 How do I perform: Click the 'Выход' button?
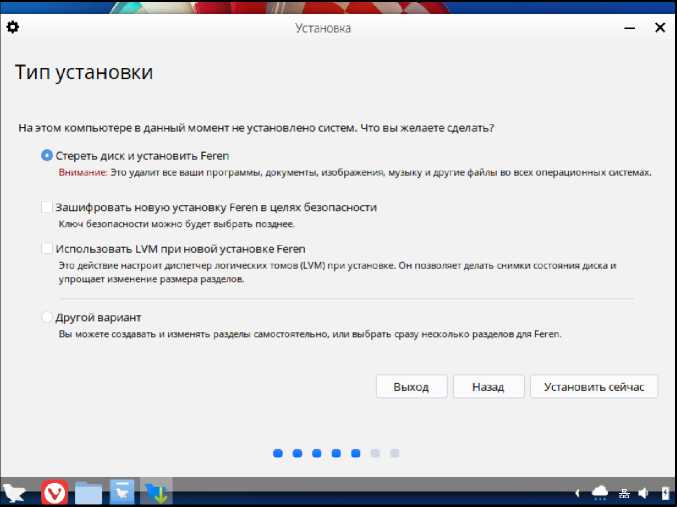(411, 387)
